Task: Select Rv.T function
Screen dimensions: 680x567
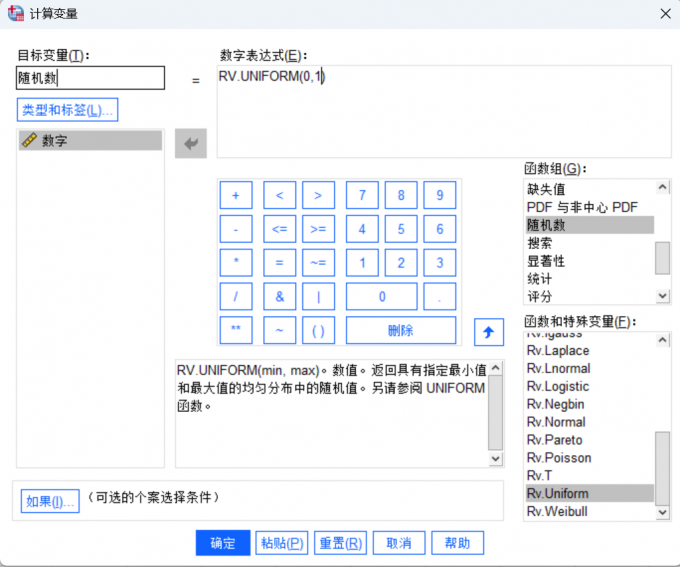Action: (x=589, y=475)
